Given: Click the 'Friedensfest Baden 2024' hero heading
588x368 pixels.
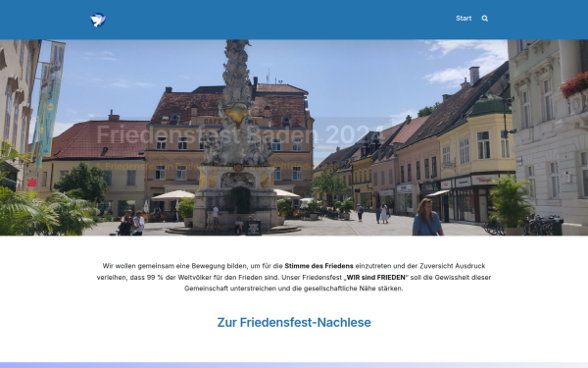Looking at the screenshot, I should (x=240, y=134).
